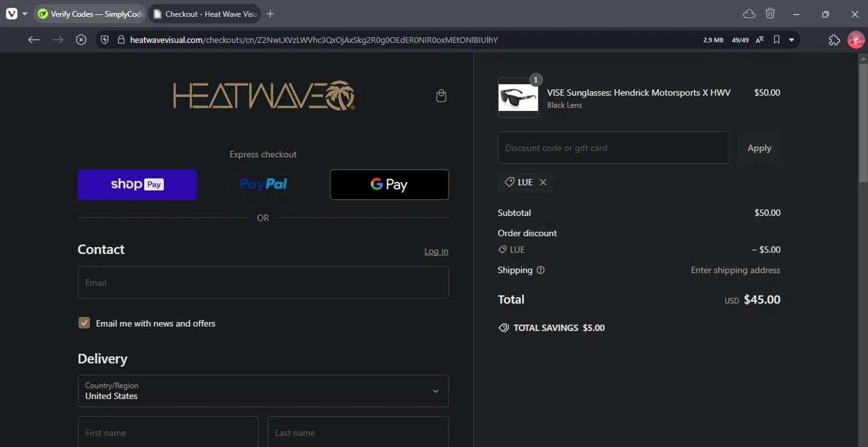Open the user profile avatar
Viewport: 868px width, 447px height.
(856, 40)
